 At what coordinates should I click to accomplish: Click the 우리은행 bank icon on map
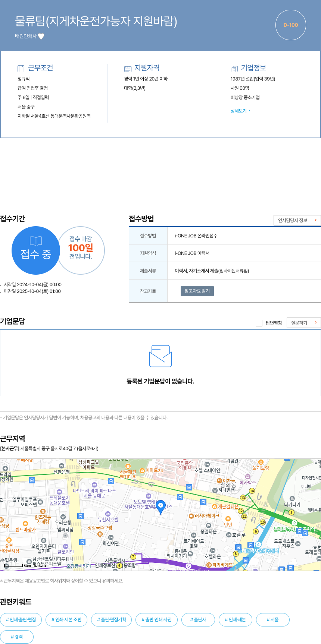click(63, 517)
